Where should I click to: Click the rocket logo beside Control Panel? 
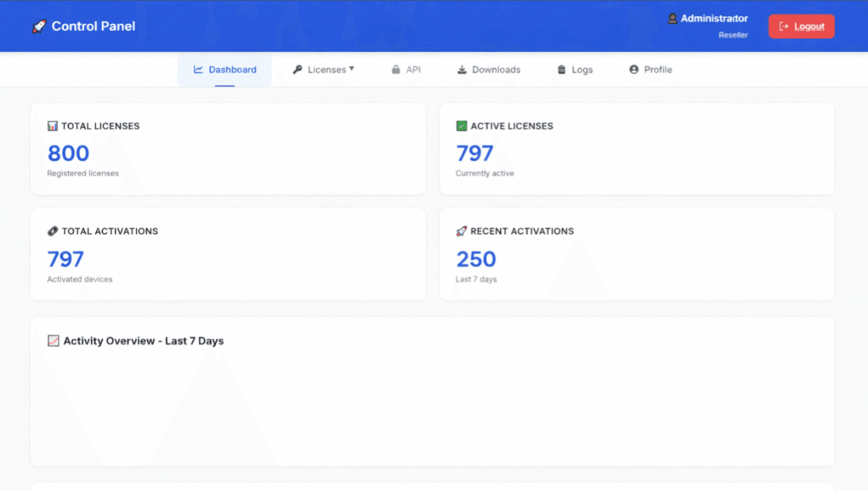coord(39,26)
